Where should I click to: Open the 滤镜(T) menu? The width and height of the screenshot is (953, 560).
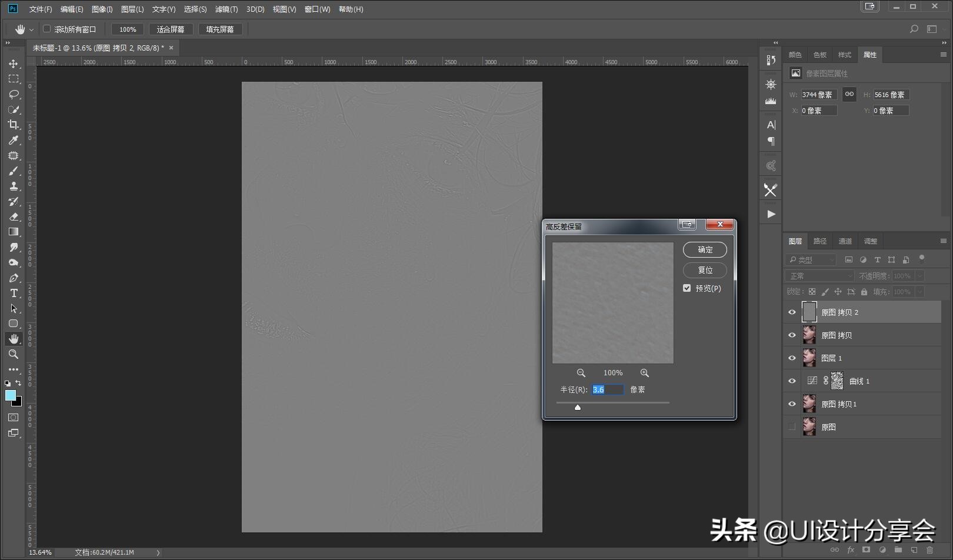[226, 9]
